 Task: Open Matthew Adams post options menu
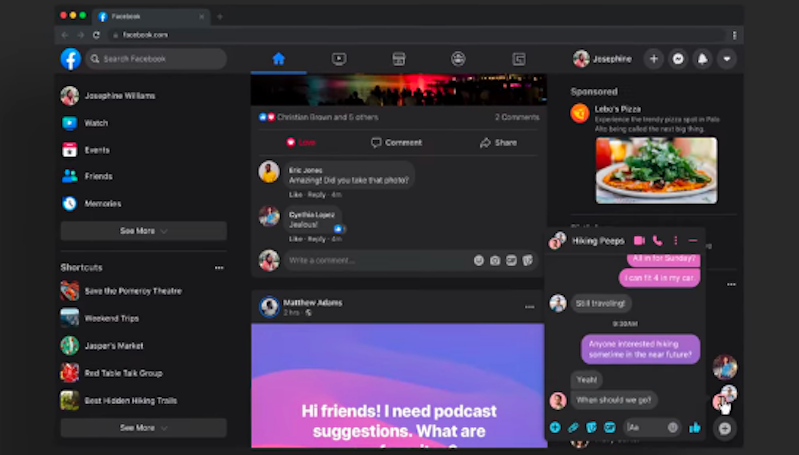(x=530, y=307)
